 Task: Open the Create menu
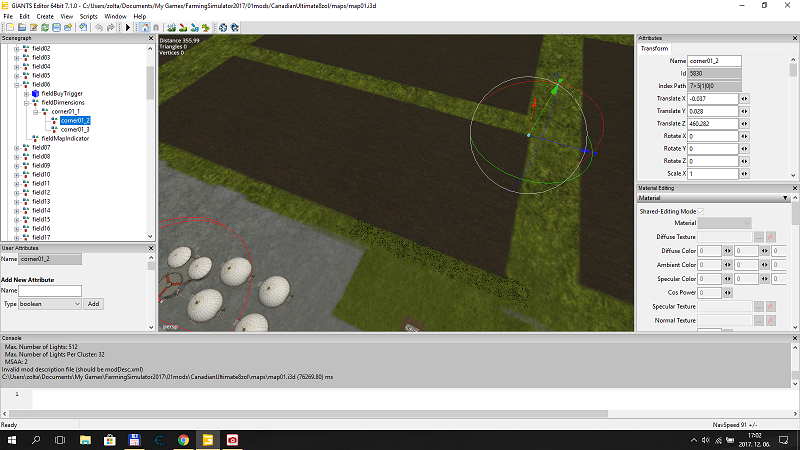(45, 16)
